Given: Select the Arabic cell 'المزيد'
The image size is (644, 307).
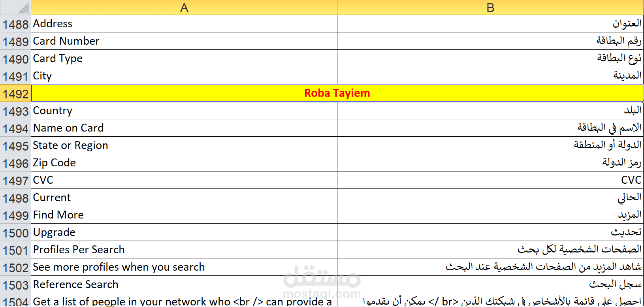Looking at the screenshot, I should pyautogui.click(x=490, y=215).
